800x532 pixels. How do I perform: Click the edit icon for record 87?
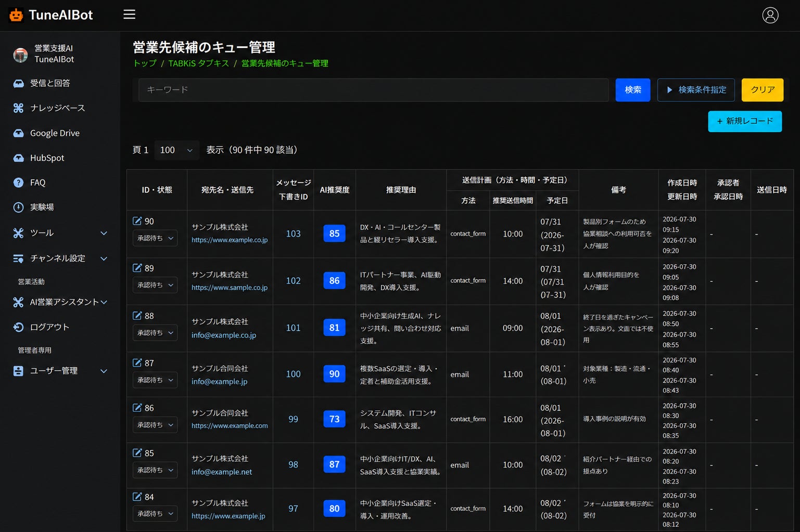137,363
